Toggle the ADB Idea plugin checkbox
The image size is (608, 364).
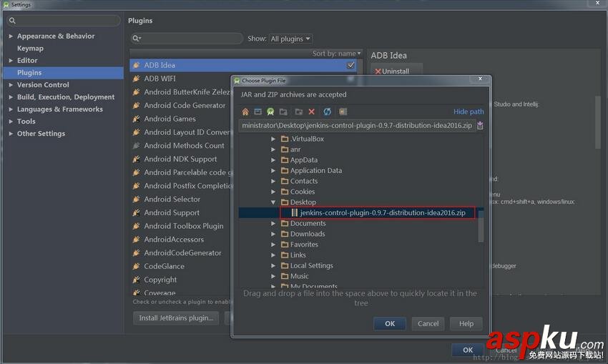[x=350, y=65]
